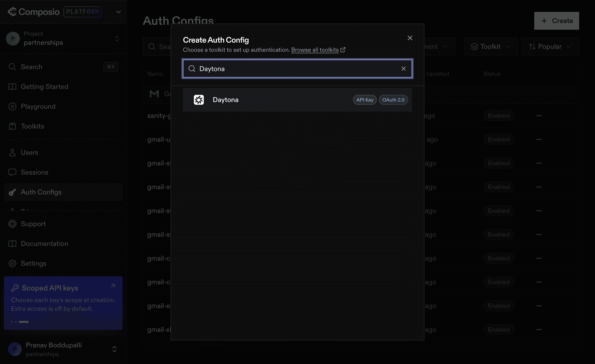
Task: Click Enabled status on gmail-xl row
Action: tap(499, 330)
